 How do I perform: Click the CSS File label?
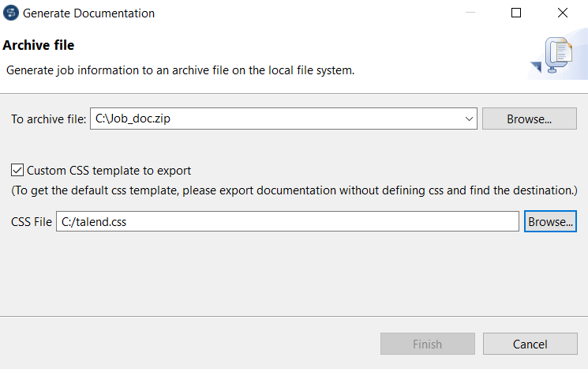pyautogui.click(x=32, y=222)
